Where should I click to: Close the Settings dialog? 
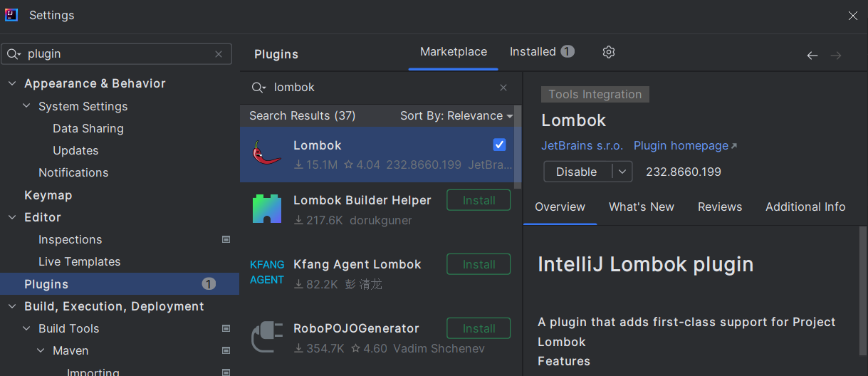coord(853,15)
